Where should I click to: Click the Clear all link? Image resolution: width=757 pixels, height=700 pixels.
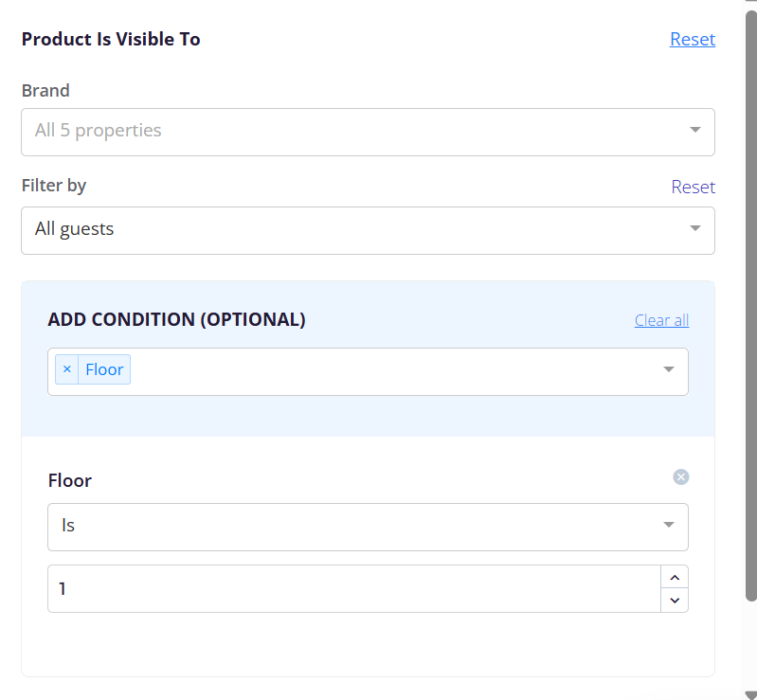(x=661, y=320)
